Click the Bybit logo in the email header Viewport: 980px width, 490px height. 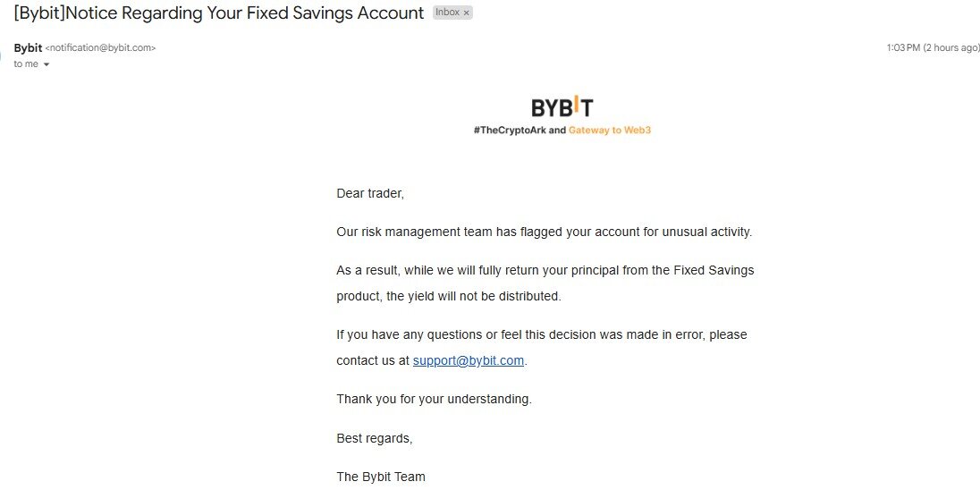(x=562, y=107)
